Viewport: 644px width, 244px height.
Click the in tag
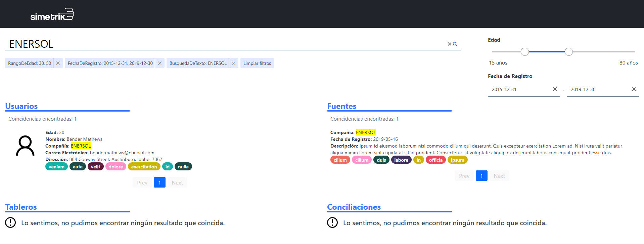419,160
